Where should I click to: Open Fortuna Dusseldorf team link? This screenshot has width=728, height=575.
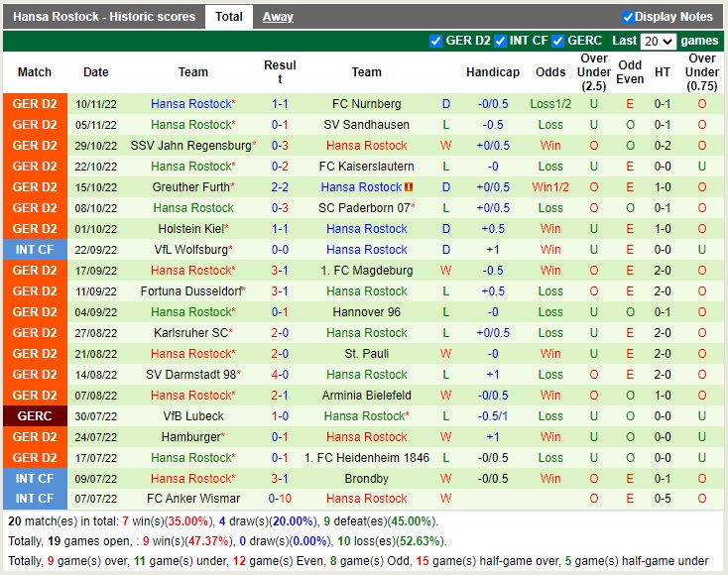click(x=192, y=291)
